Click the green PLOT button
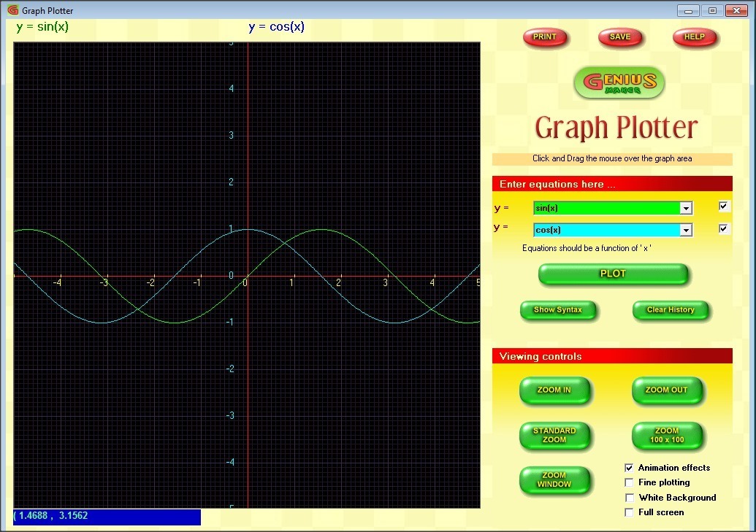The height and width of the screenshot is (532, 756). [x=614, y=274]
